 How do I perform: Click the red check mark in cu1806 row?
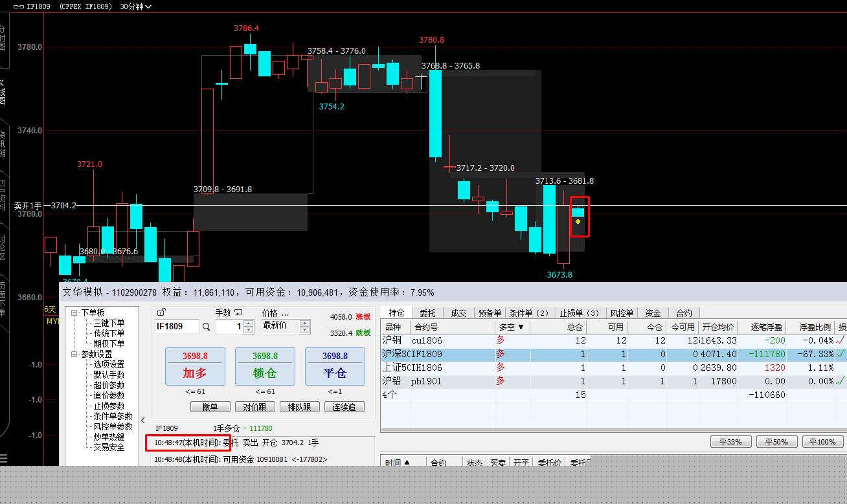tap(841, 340)
